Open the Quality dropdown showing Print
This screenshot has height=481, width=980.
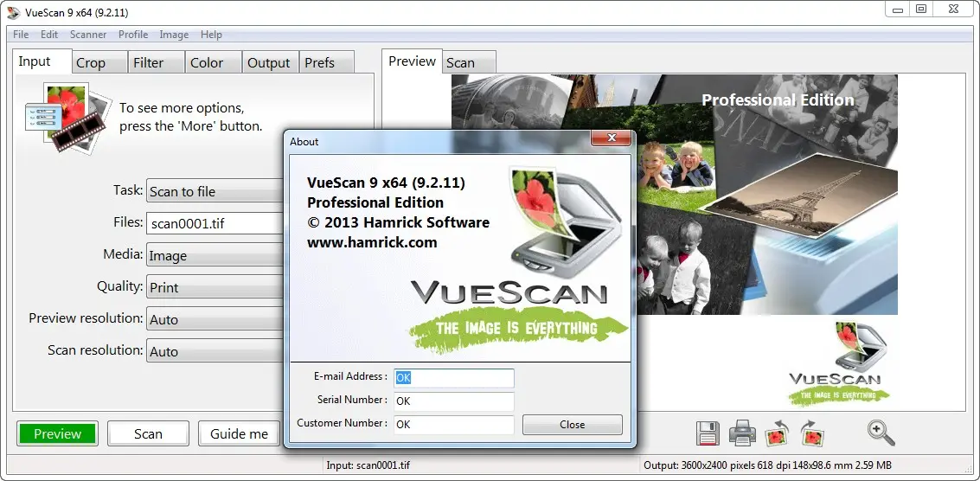pyautogui.click(x=215, y=287)
